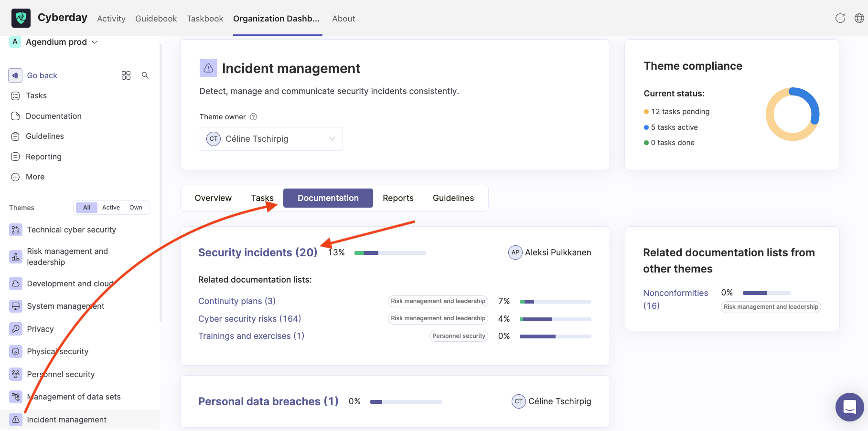Select the Documentation tab
The image size is (868, 431).
328,198
